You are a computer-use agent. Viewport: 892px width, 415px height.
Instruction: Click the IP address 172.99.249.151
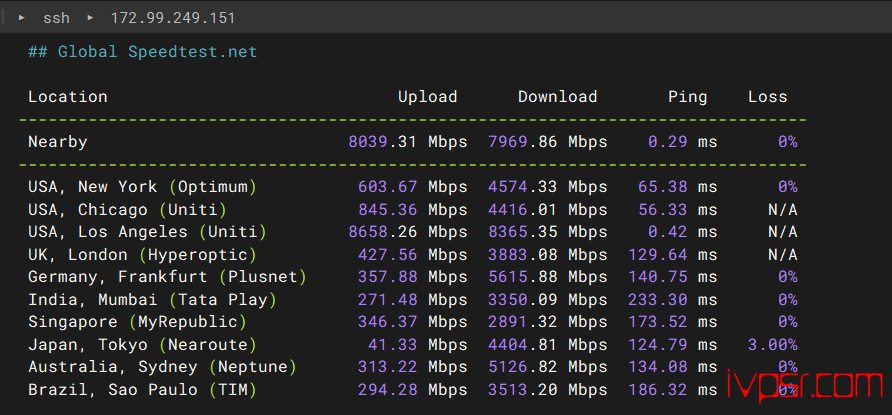click(173, 18)
